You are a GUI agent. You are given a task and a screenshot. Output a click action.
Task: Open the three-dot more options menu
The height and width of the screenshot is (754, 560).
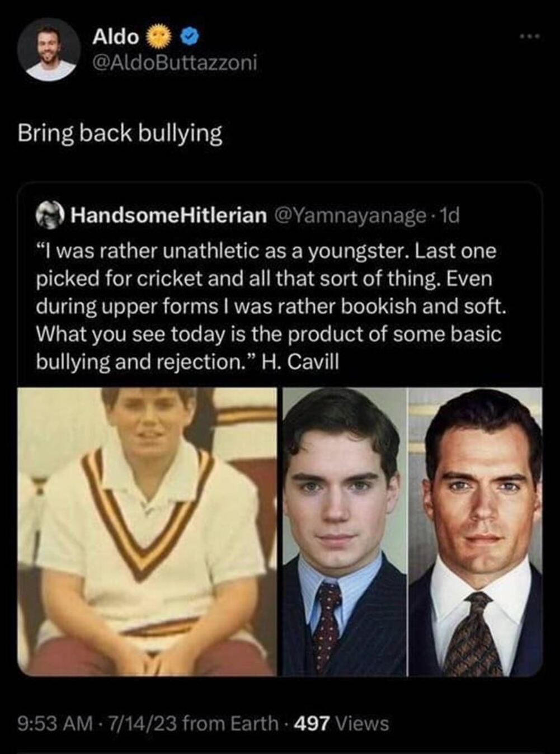(529, 37)
